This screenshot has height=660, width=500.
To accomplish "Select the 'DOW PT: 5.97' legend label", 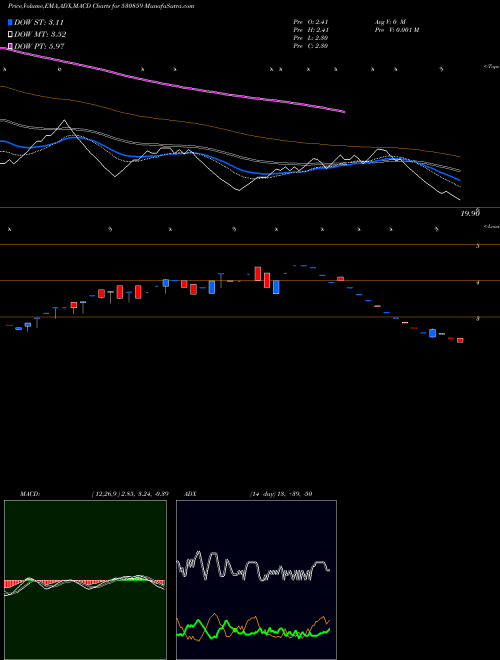I will click(39, 46).
